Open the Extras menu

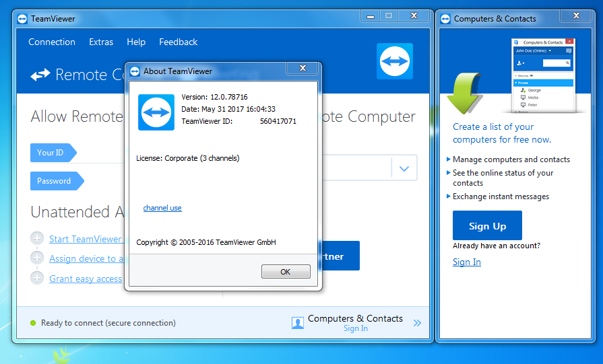click(101, 42)
